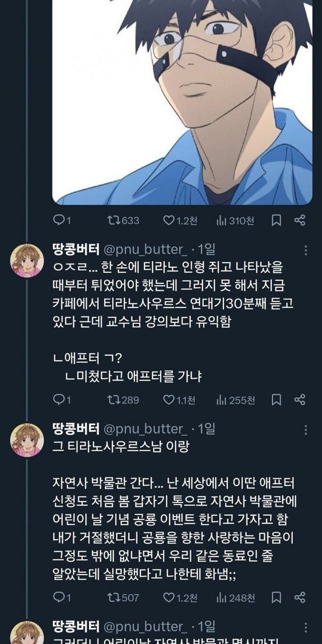Toggle bookmark on tweet with 248천 views
This screenshot has height=644, width=322.
tap(276, 598)
